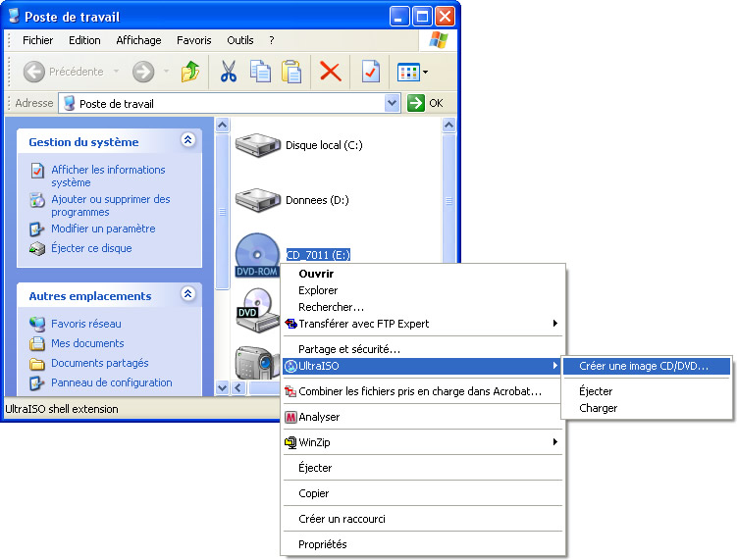Open the Views dropdown in toolbar
Screen dimensions: 737x560
(411, 72)
